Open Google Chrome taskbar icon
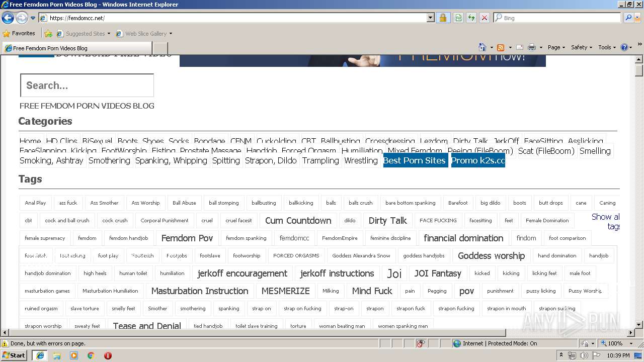Image resolution: width=644 pixels, height=362 pixels. click(91, 355)
